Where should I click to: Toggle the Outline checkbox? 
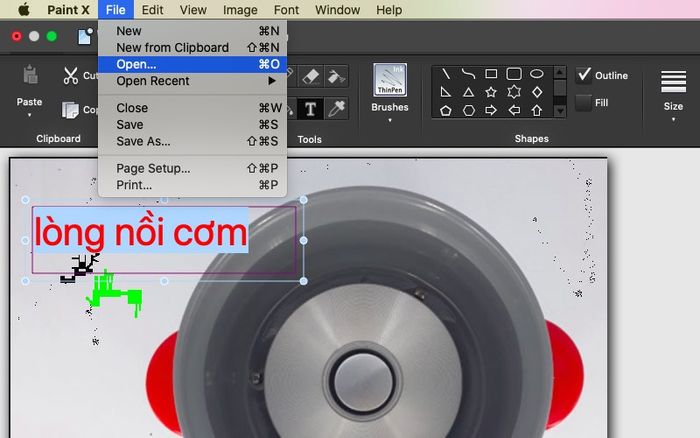(x=584, y=75)
